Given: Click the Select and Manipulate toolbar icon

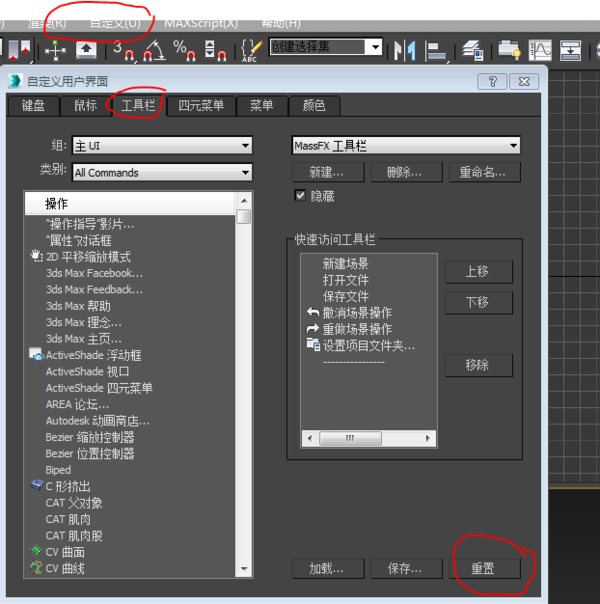Looking at the screenshot, I should point(55,50).
